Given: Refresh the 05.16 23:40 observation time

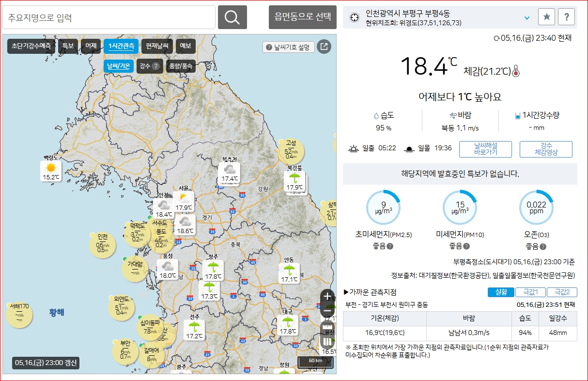Looking at the screenshot, I should (x=496, y=38).
